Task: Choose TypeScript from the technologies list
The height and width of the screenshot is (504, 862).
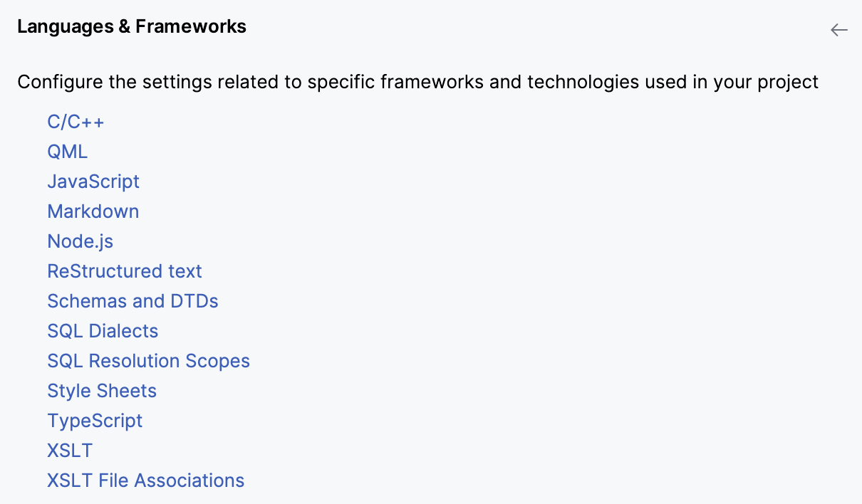Action: pos(95,420)
